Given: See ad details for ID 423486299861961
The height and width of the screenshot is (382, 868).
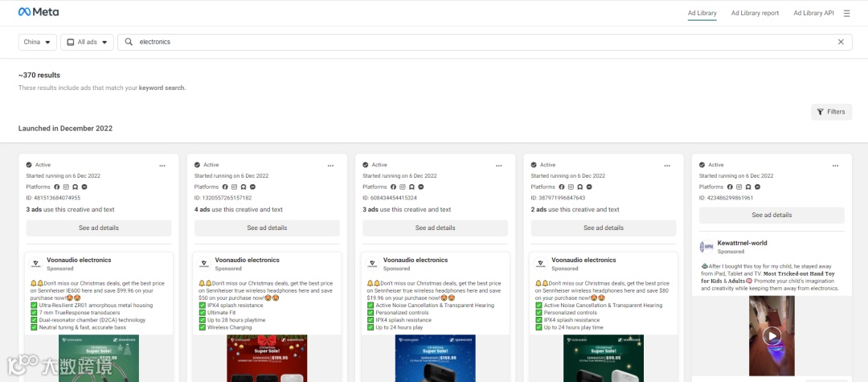Looking at the screenshot, I should (x=772, y=216).
